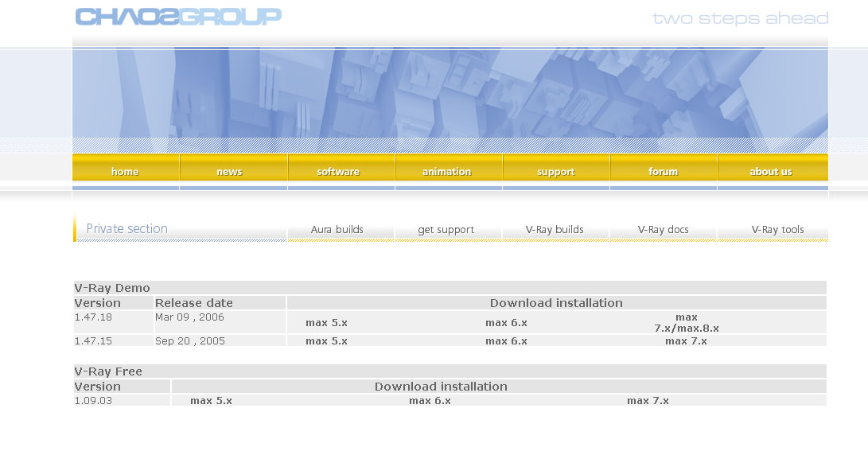Image resolution: width=868 pixels, height=455 pixels.
Task: Download V-Ray Free 1.09.03 max 7.x
Action: [x=648, y=401]
